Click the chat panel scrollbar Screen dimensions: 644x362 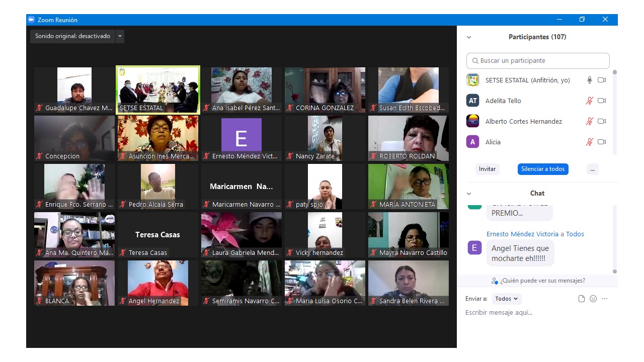tap(614, 239)
